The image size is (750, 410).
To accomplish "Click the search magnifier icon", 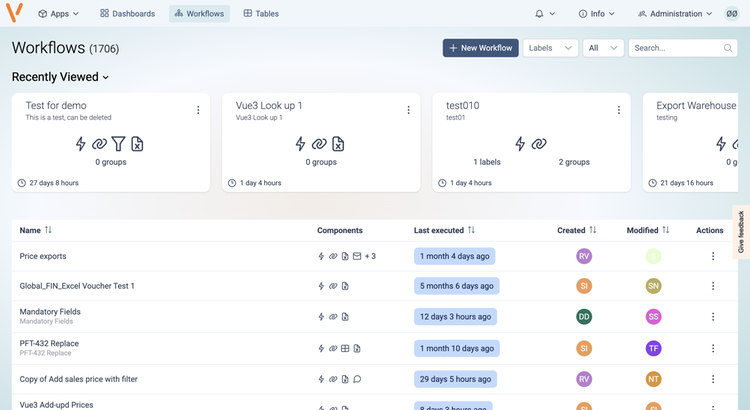I will tap(728, 48).
